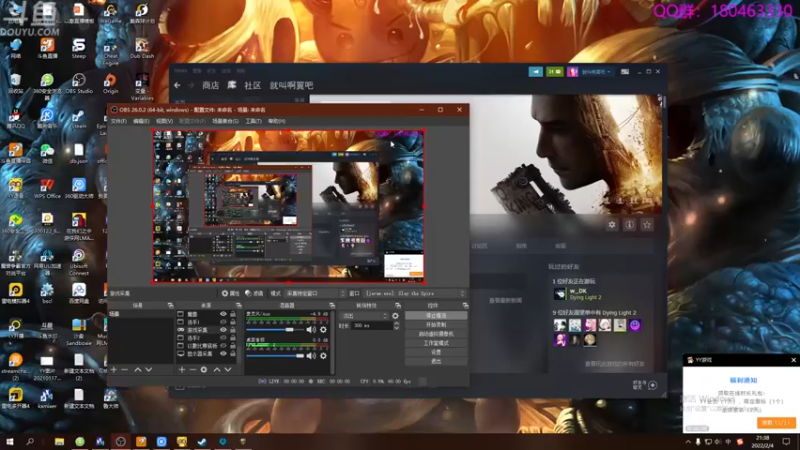Image resolution: width=800 pixels, height=450 pixels.
Task: Open game settings gear on Steam game page
Action: coord(612,224)
